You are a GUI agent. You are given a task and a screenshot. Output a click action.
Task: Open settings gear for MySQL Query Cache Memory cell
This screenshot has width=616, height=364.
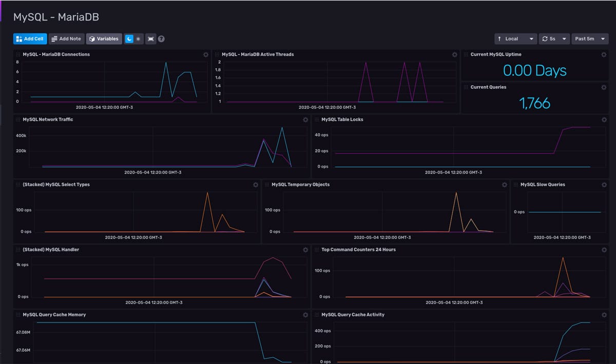click(305, 315)
